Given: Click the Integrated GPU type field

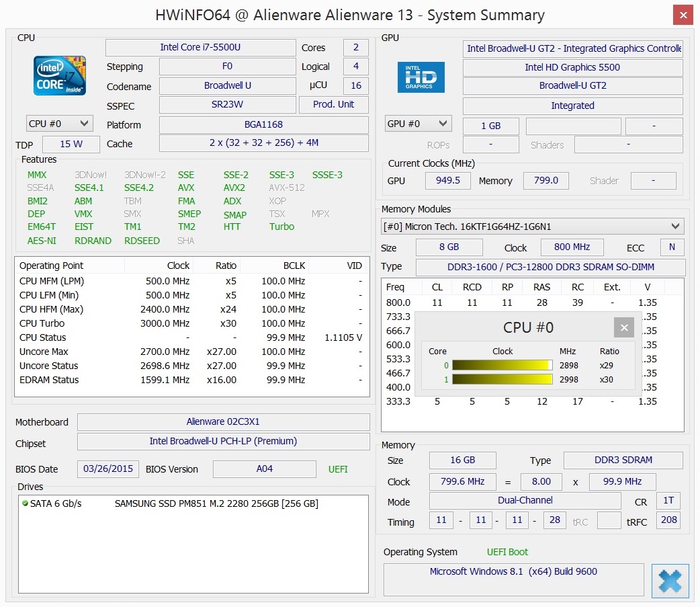Looking at the screenshot, I should click(x=573, y=106).
